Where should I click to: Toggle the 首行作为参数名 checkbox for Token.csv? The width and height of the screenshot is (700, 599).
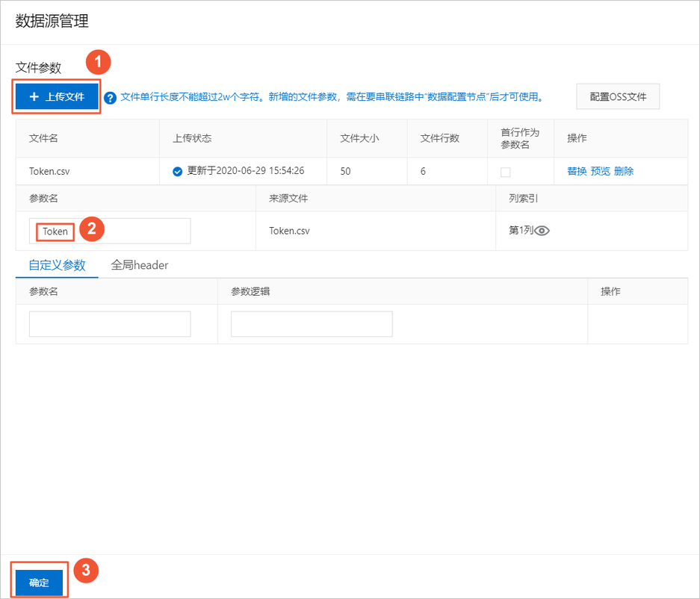click(505, 172)
